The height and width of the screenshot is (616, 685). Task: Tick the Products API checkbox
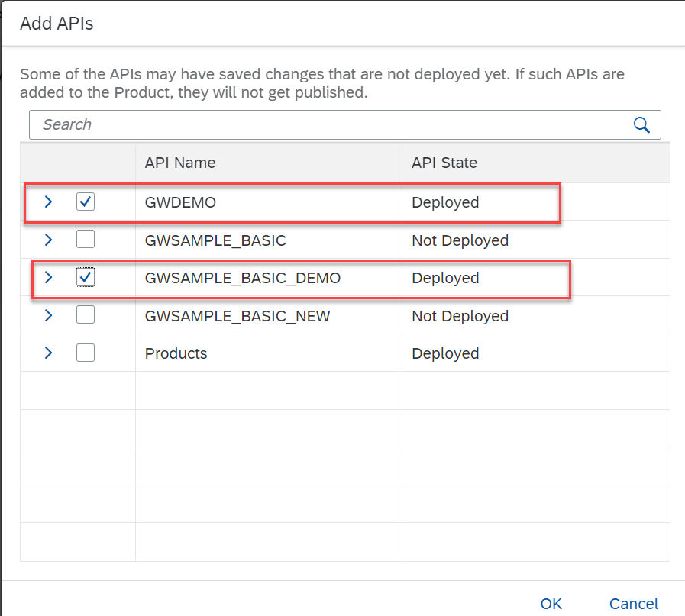86,353
